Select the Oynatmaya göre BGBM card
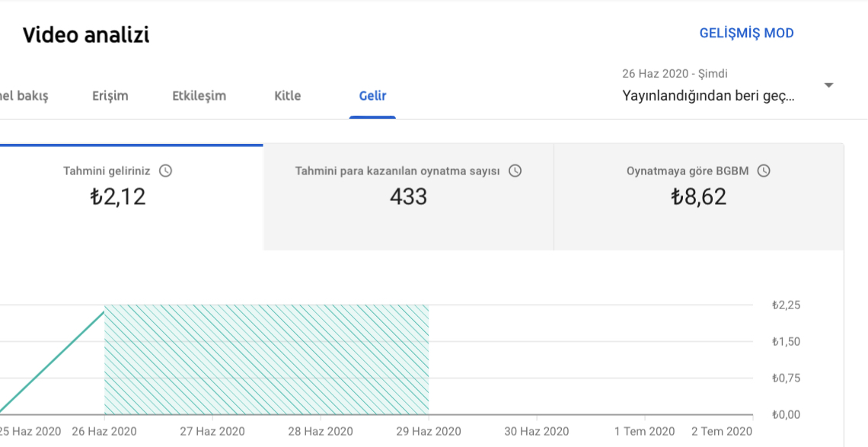This screenshot has height=447, width=868. pyautogui.click(x=699, y=197)
